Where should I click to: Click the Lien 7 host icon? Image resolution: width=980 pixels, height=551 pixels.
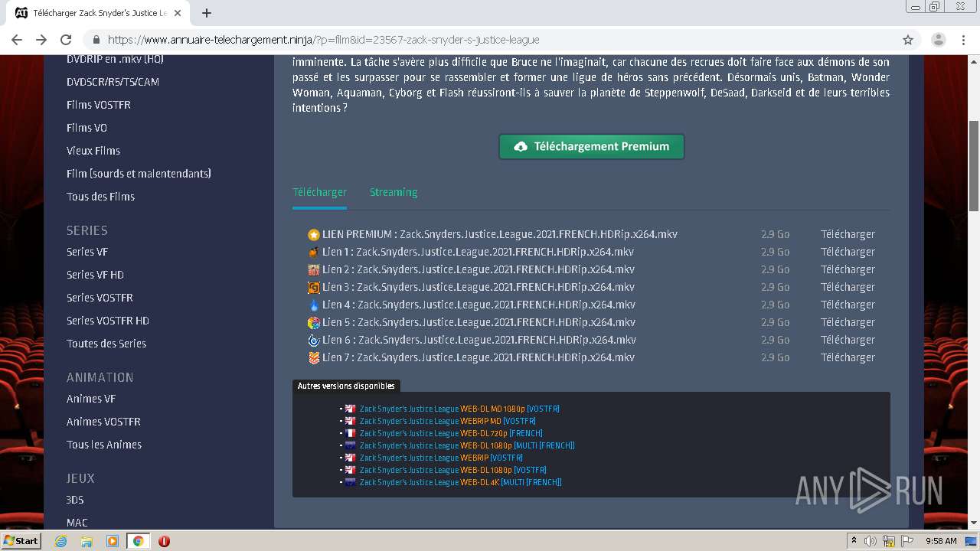314,358
